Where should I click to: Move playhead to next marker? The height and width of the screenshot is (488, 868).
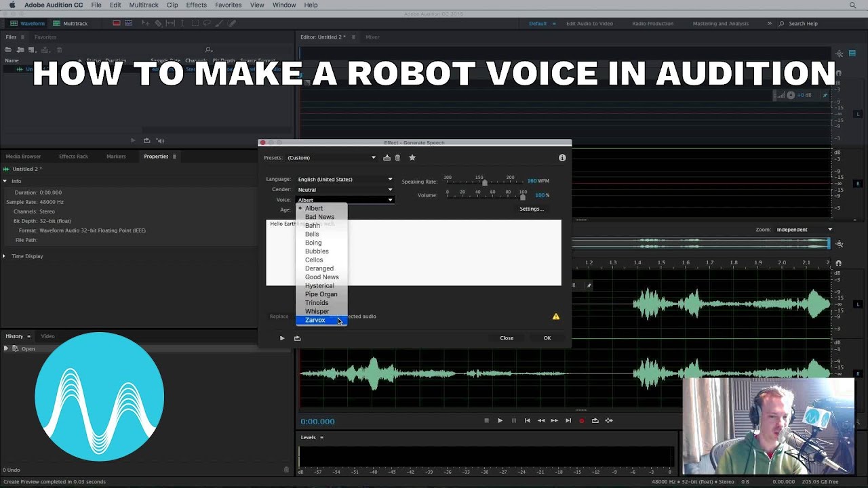(568, 420)
